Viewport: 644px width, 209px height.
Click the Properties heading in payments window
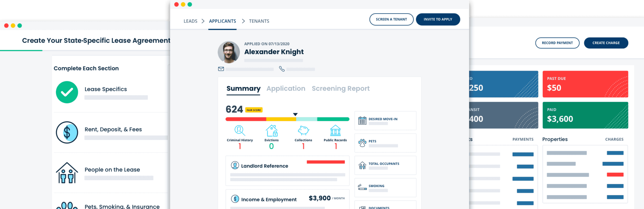[555, 139]
